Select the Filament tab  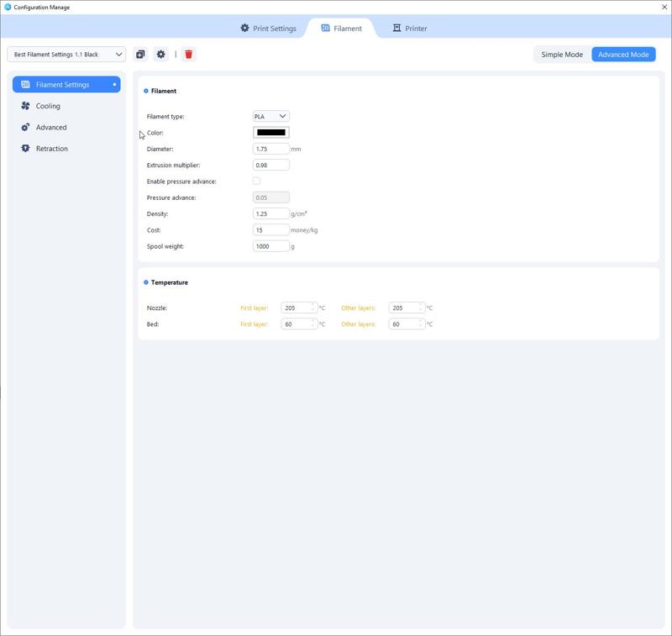pyautogui.click(x=342, y=29)
